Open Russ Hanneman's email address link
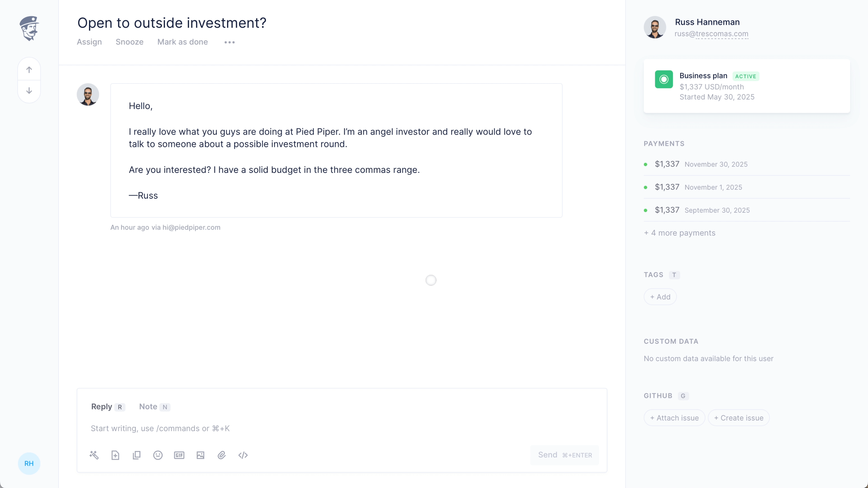The height and width of the screenshot is (488, 868). [x=712, y=34]
